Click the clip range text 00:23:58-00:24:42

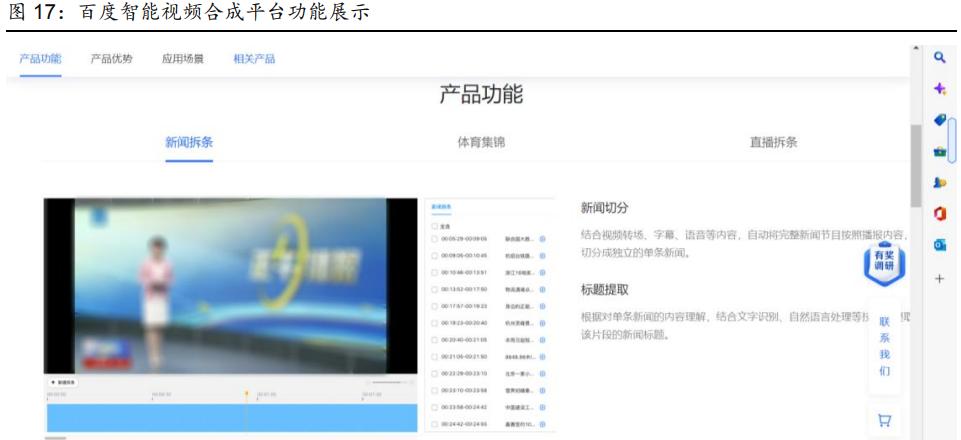464,407
